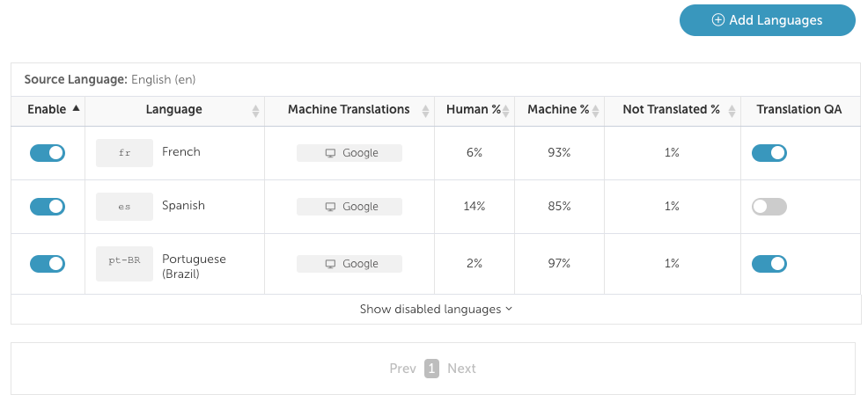The image size is (868, 402).
Task: Turn off Translation QA for Portuguese
Action: (769, 264)
